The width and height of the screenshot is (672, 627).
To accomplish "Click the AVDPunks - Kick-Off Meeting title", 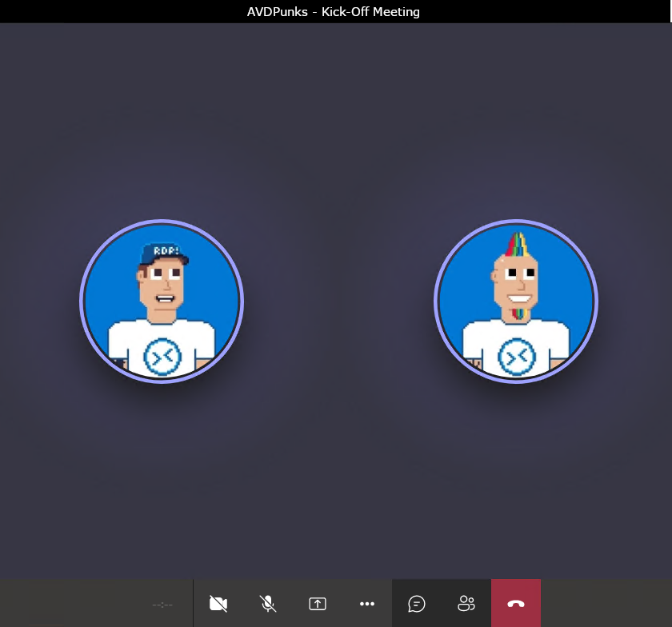I will (x=334, y=11).
